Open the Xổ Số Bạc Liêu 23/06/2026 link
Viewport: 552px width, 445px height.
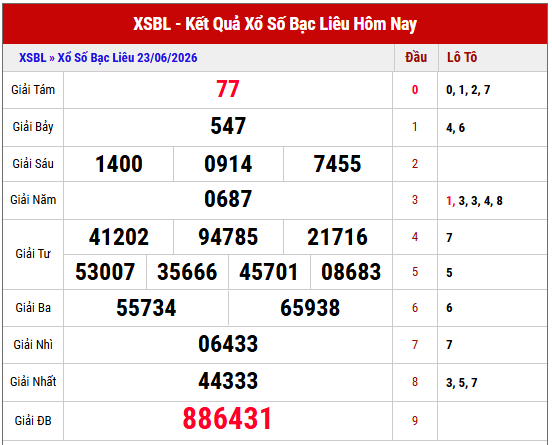[127, 58]
